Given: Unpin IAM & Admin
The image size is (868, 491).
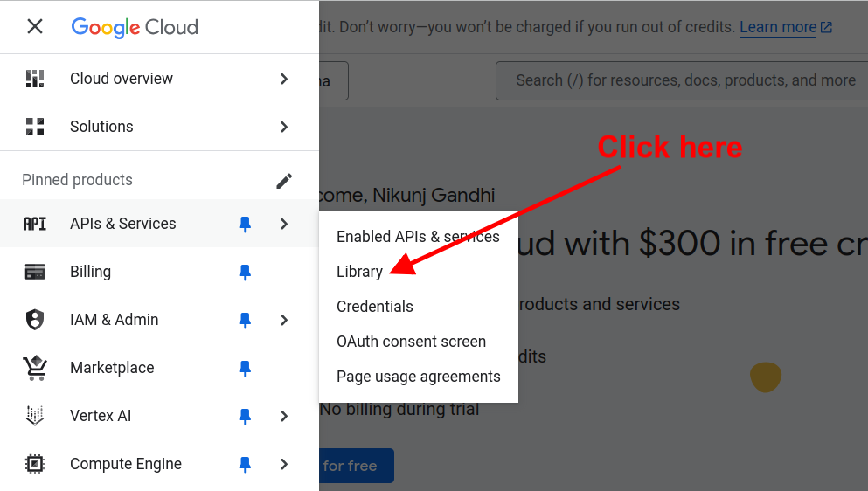Looking at the screenshot, I should click(x=245, y=321).
